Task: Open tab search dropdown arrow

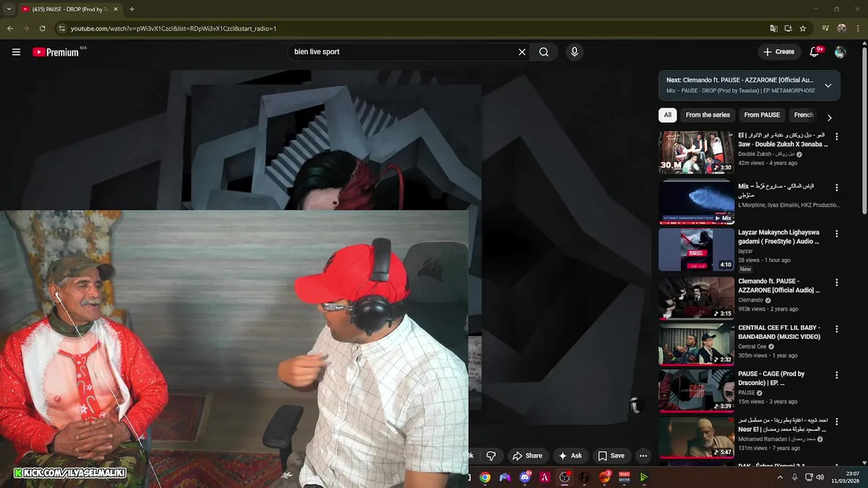Action: click(9, 9)
